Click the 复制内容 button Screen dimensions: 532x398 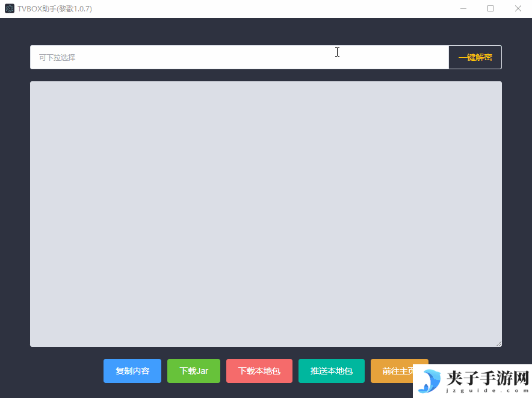132,371
